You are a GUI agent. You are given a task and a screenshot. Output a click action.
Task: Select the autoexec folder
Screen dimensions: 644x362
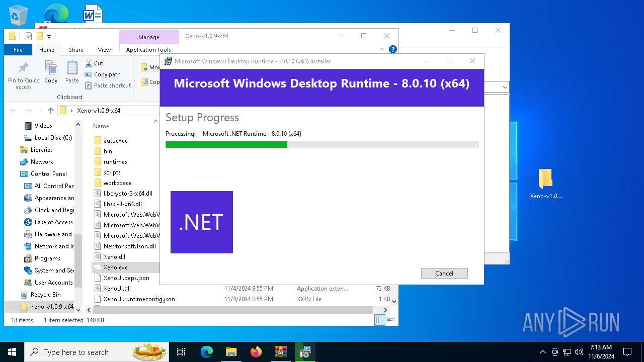pyautogui.click(x=115, y=141)
